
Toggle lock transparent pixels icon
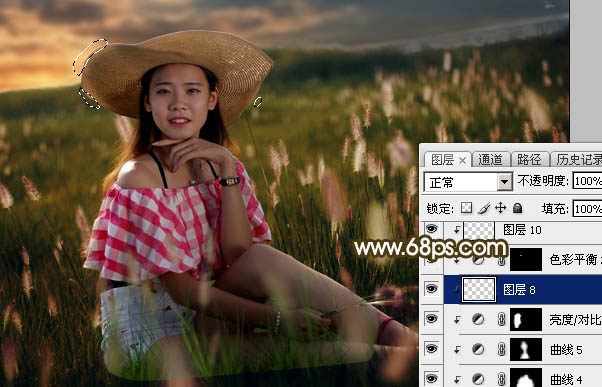coord(466,208)
